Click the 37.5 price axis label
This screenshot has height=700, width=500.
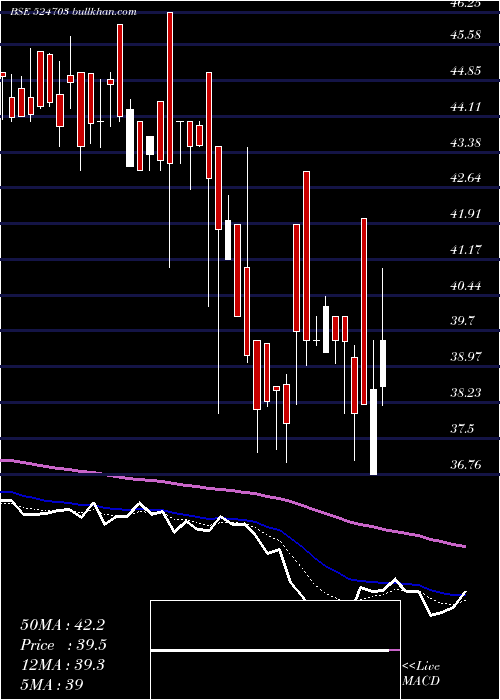coord(462,429)
